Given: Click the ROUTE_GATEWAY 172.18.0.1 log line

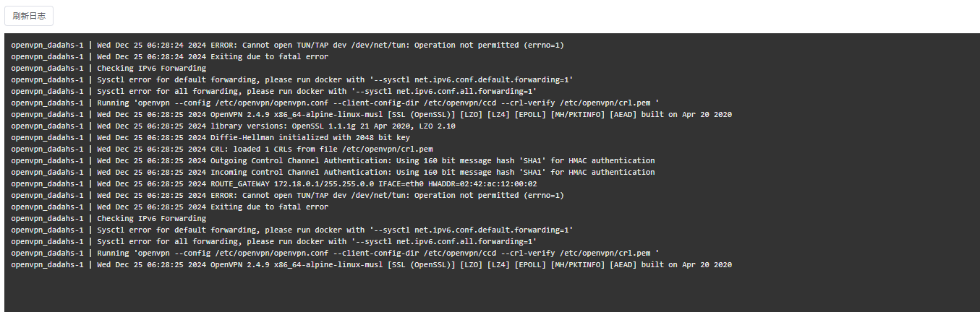Looking at the screenshot, I should click(x=274, y=183).
